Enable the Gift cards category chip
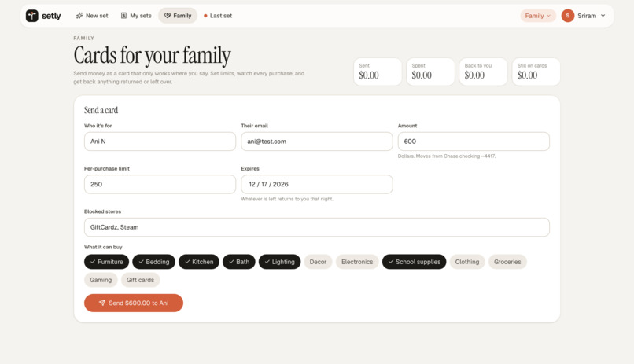The image size is (634, 364). pos(140,280)
